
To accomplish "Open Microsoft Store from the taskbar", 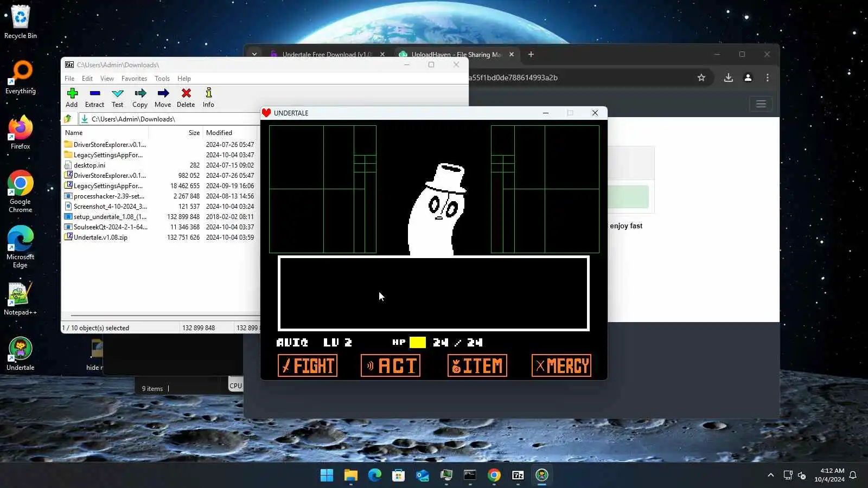I will (x=399, y=476).
